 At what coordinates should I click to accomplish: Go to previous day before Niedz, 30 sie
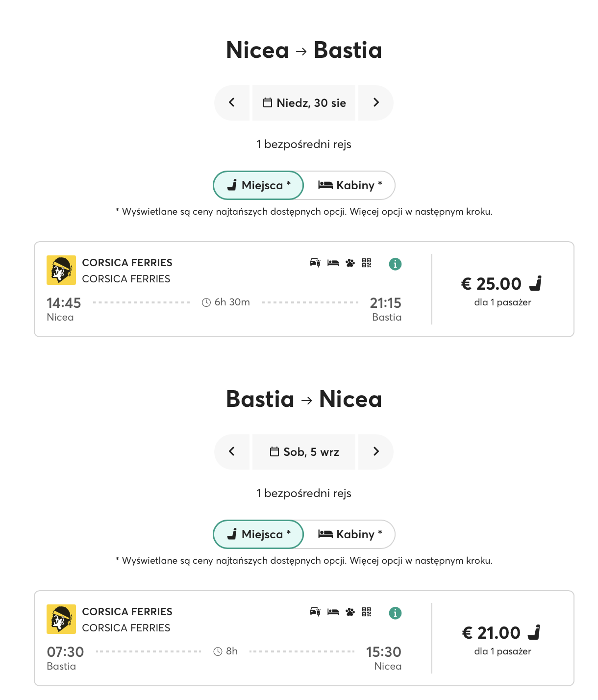point(232,103)
